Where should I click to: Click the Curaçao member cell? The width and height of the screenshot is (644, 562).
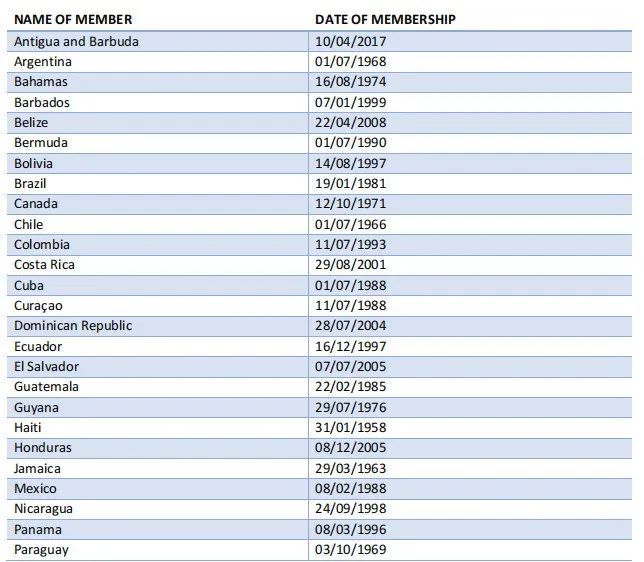[x=39, y=306]
